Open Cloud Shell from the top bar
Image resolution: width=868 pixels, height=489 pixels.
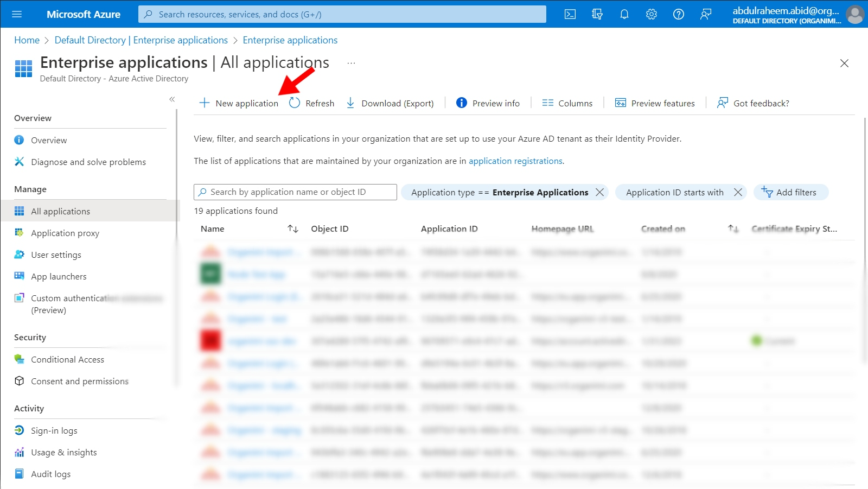click(x=570, y=14)
